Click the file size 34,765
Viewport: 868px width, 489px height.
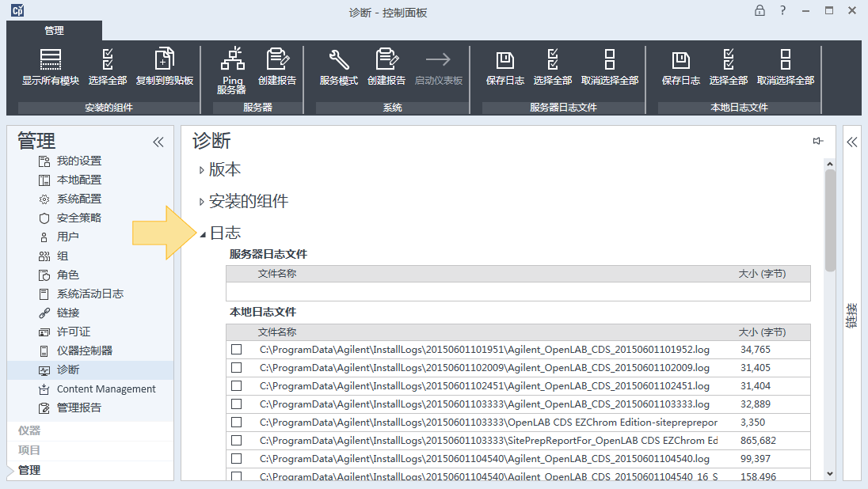755,350
